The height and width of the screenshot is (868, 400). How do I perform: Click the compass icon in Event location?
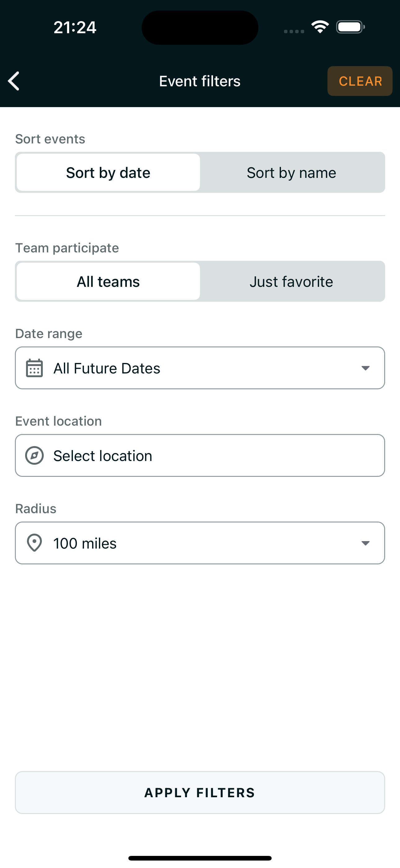click(x=34, y=455)
